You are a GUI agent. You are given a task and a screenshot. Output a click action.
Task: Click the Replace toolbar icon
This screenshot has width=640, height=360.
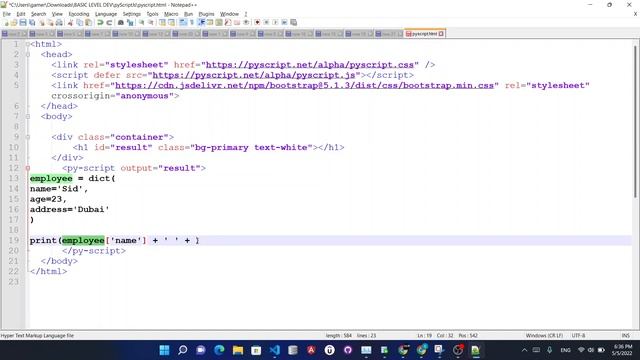coord(130,22)
